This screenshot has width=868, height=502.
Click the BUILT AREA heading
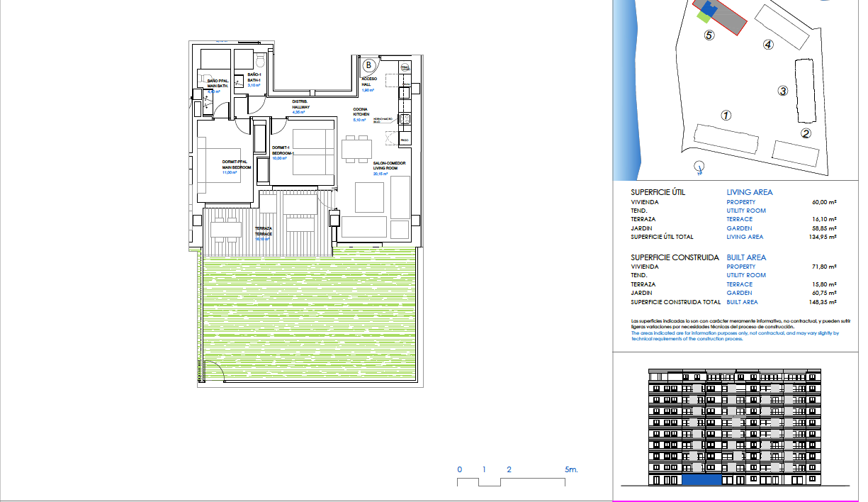pyautogui.click(x=746, y=257)
